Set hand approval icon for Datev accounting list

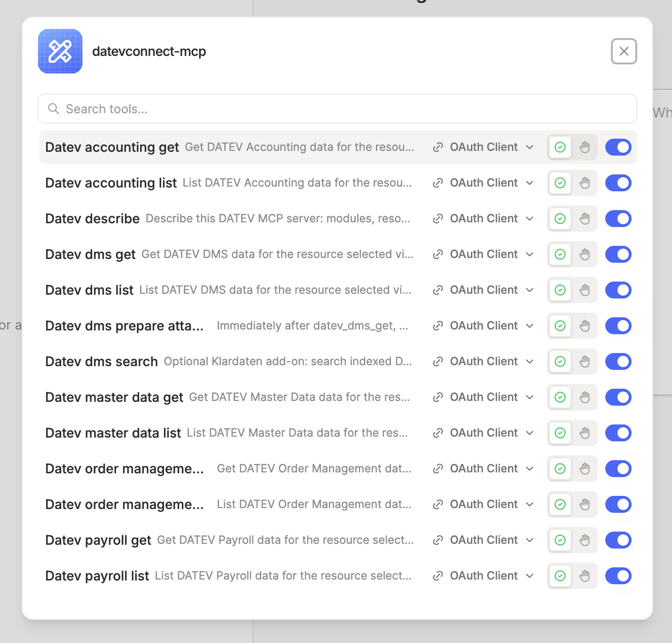[585, 183]
